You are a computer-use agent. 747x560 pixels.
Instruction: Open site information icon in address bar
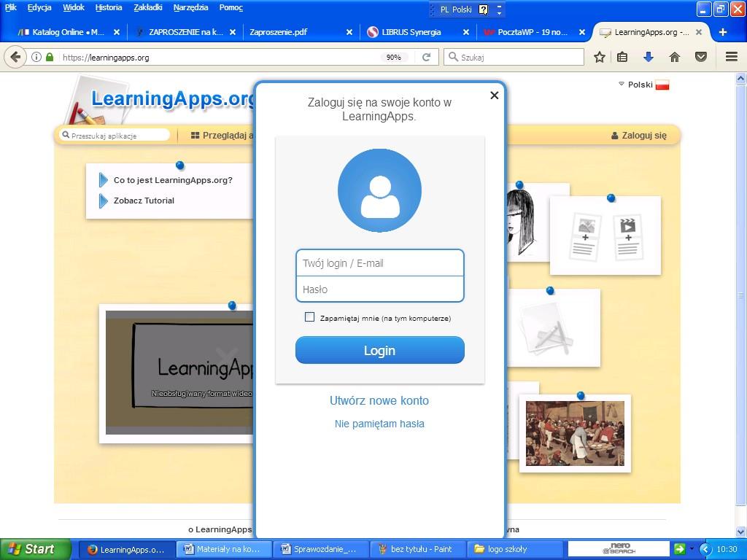[x=36, y=57]
